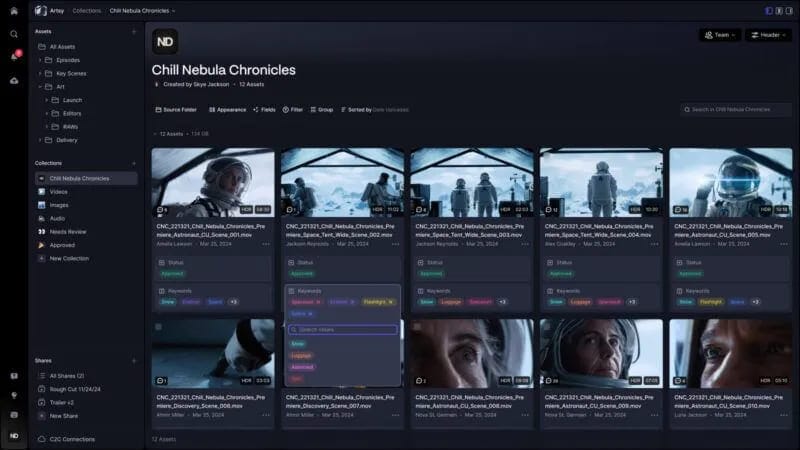Click the Search in Chill Nebula Chronicles field
Screen dimensions: 800x450
(x=736, y=109)
